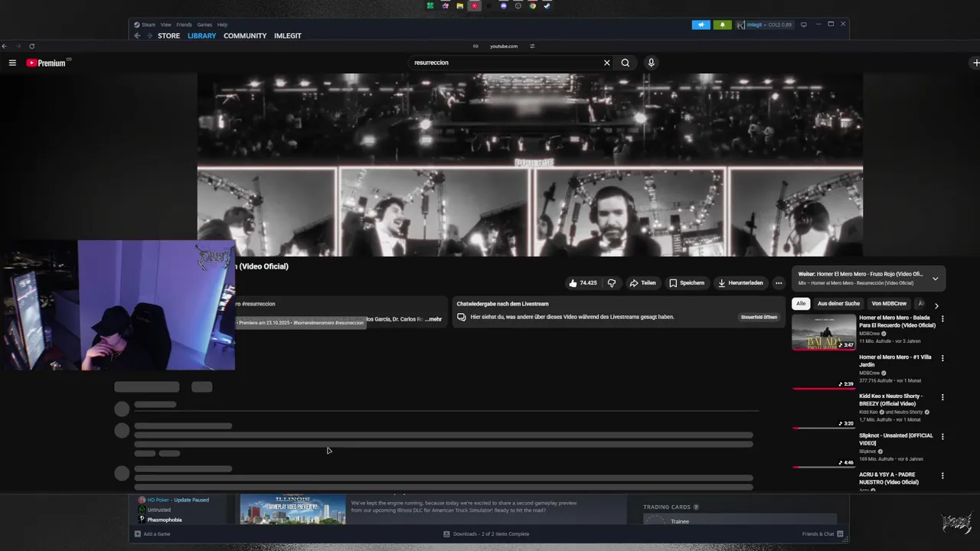Open Trading Cards help question mark

696,507
